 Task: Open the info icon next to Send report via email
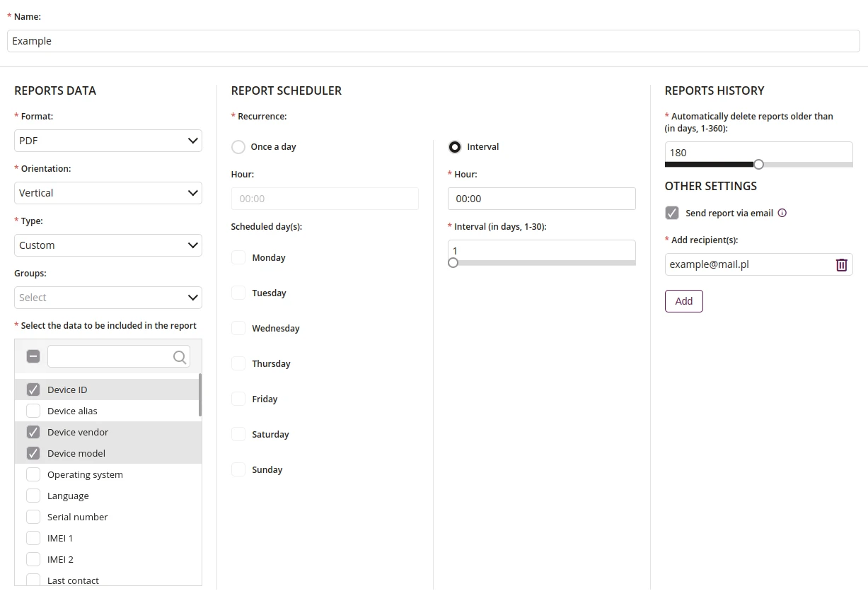[782, 213]
